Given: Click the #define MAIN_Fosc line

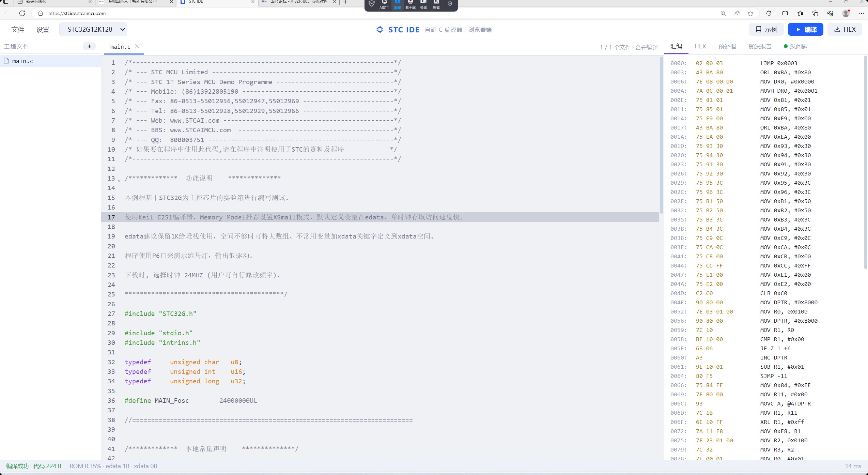Looking at the screenshot, I should tap(191, 400).
